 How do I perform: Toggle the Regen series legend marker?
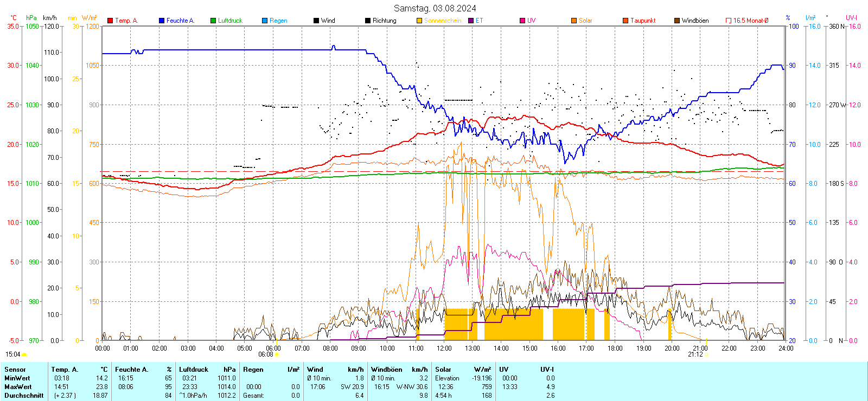(265, 21)
